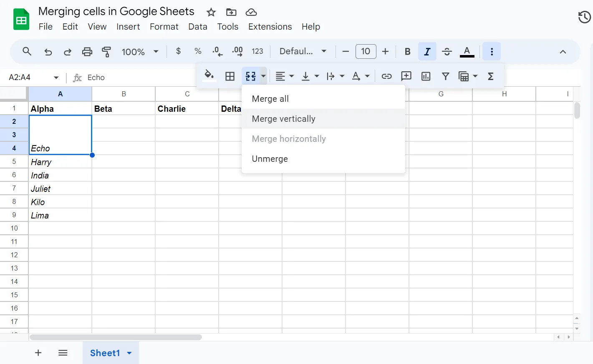Screen dimensions: 593x364
Task: Open the Google Sheets home icon
Action: click(x=21, y=19)
